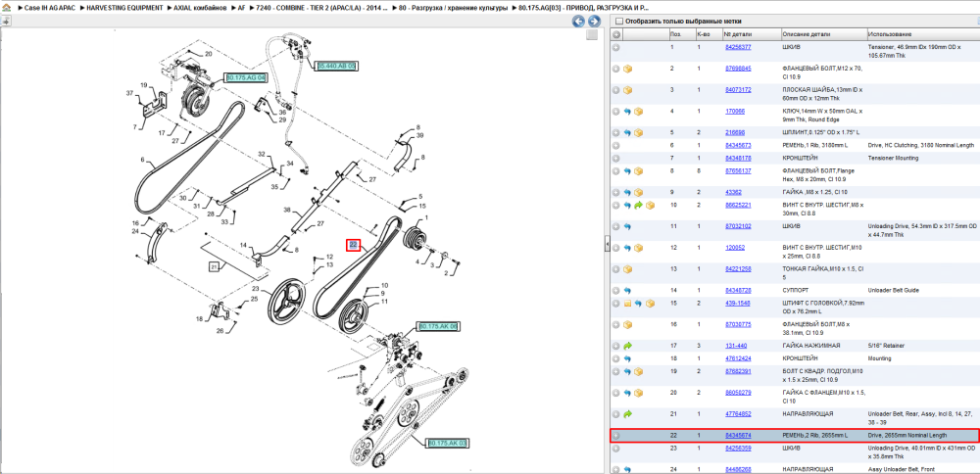Open 'HARVESTING EQUIPMENT' breadcrumb

pyautogui.click(x=125, y=9)
